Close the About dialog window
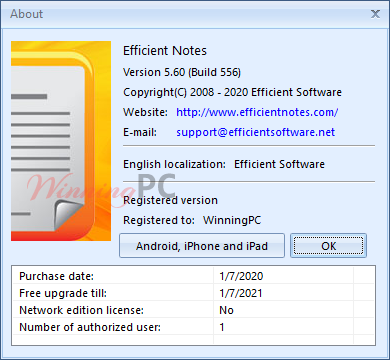 point(375,14)
